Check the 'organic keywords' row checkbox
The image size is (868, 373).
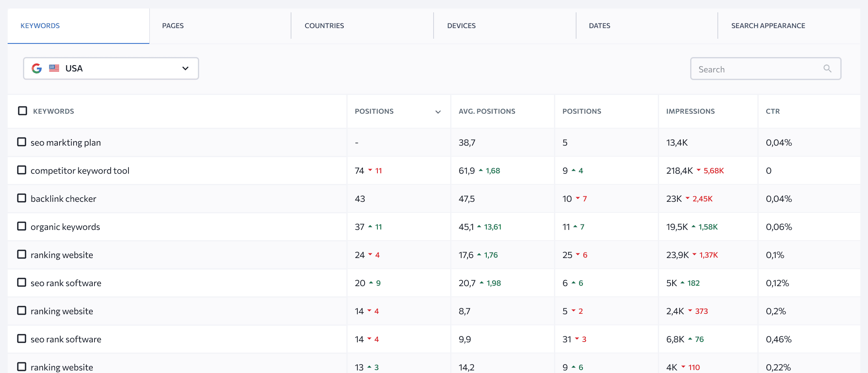[x=22, y=226]
